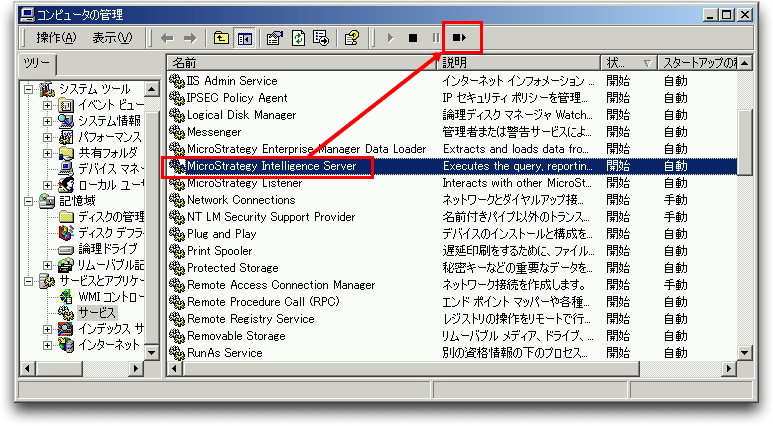
Task: Click the RunAs Service gear icon
Action: click(x=176, y=353)
